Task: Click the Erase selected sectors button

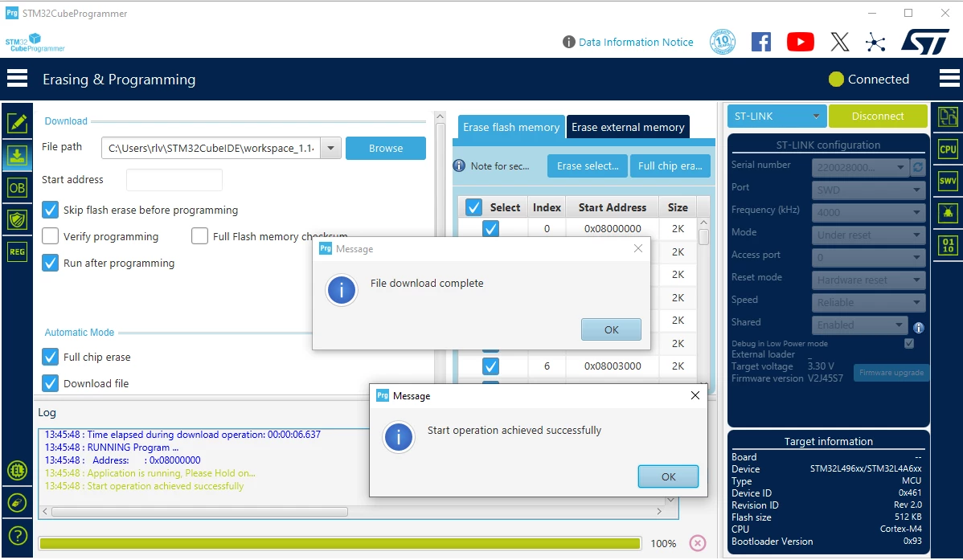Action: [587, 166]
